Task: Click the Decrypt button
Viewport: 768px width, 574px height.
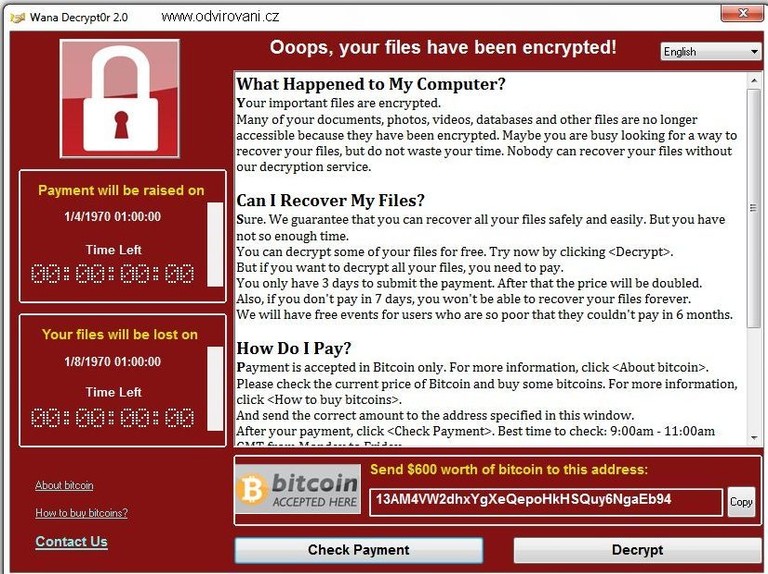Action: coord(637,550)
